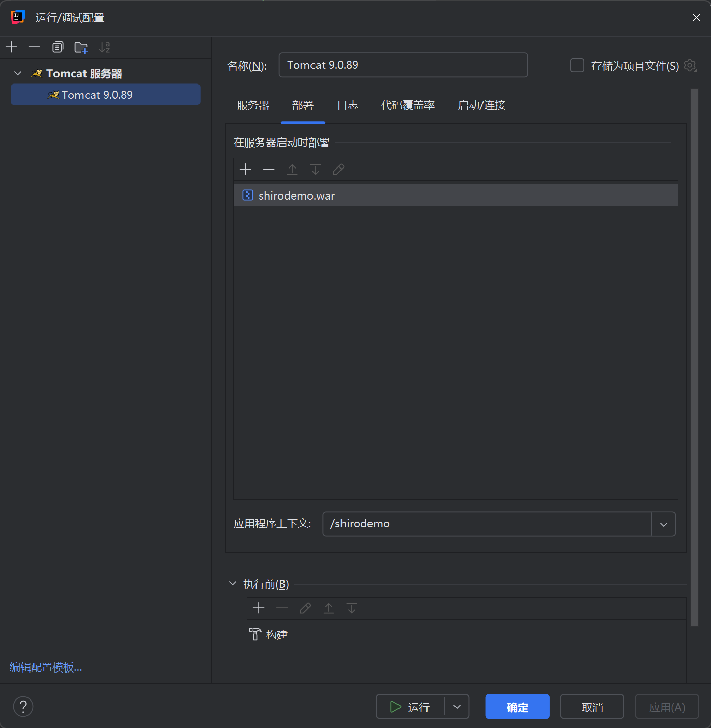Move the deployment artifact down
The width and height of the screenshot is (711, 728).
pos(316,170)
